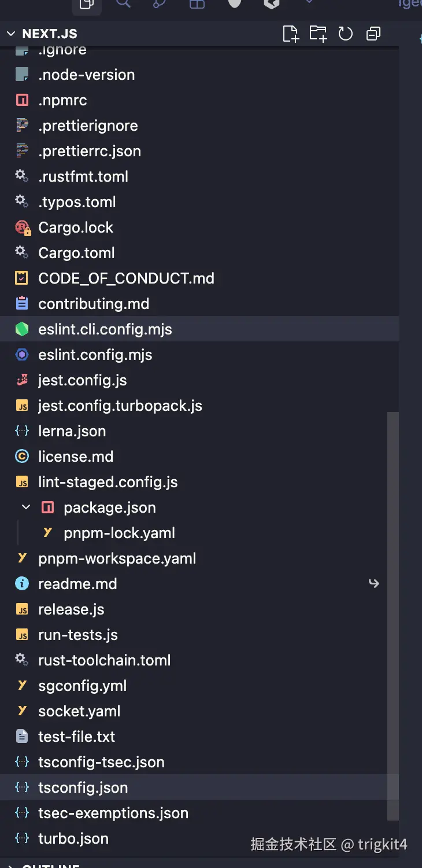Open turbo.json file
This screenshot has width=422, height=868.
[73, 838]
